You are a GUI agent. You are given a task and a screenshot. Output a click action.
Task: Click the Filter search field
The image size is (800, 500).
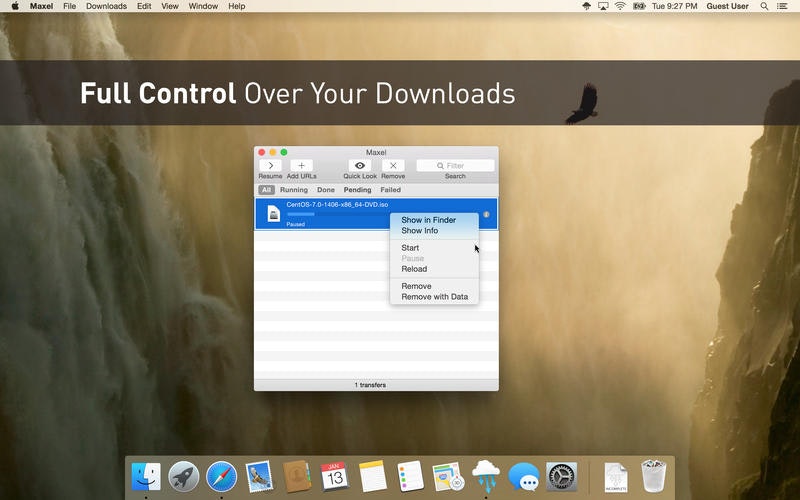click(455, 166)
